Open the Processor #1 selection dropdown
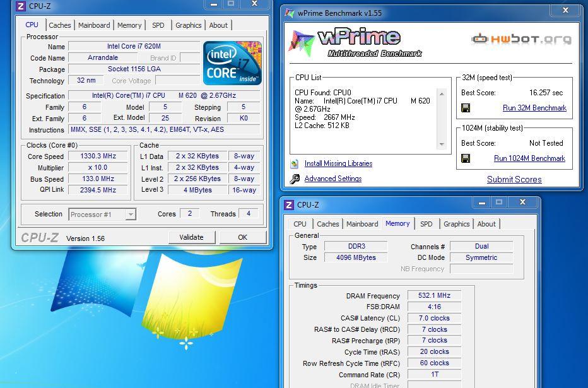 pos(131,215)
